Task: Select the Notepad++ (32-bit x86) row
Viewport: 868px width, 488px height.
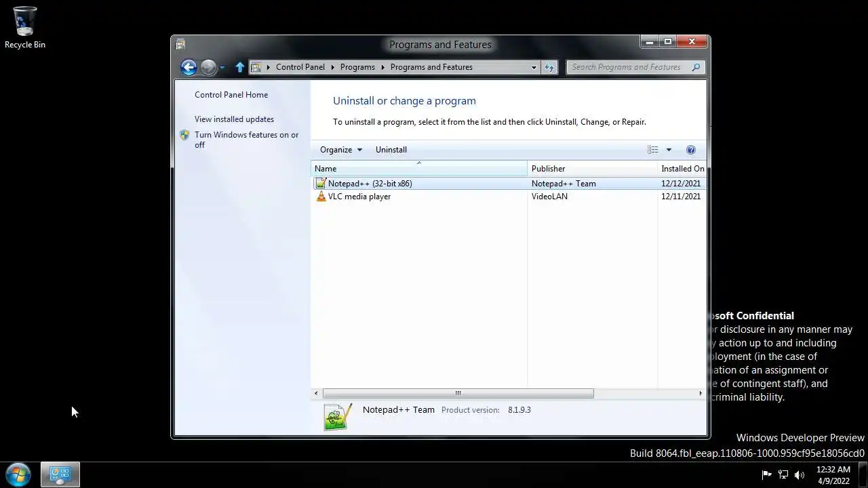Action: [x=509, y=184]
